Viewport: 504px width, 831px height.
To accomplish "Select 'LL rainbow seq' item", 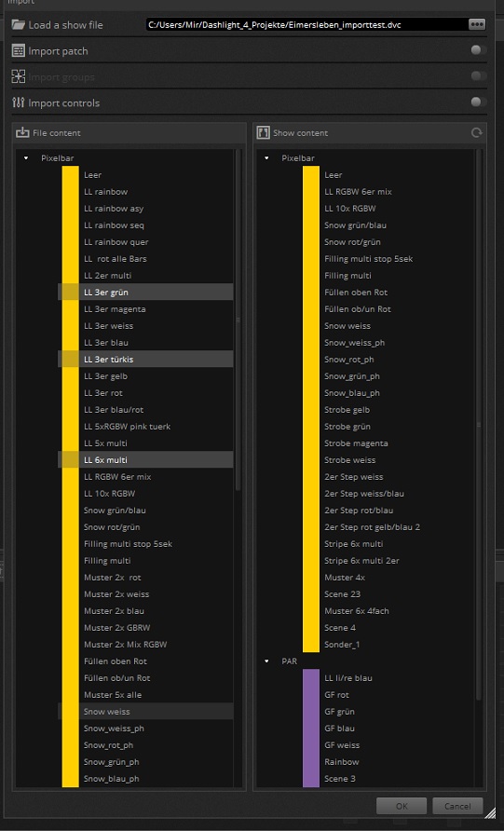I will click(x=114, y=225).
